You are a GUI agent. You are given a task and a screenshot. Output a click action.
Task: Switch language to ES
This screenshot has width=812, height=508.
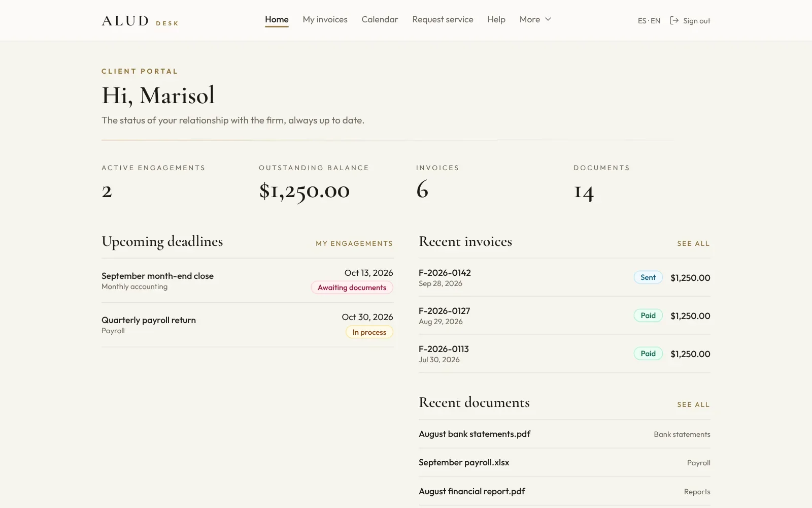(642, 21)
